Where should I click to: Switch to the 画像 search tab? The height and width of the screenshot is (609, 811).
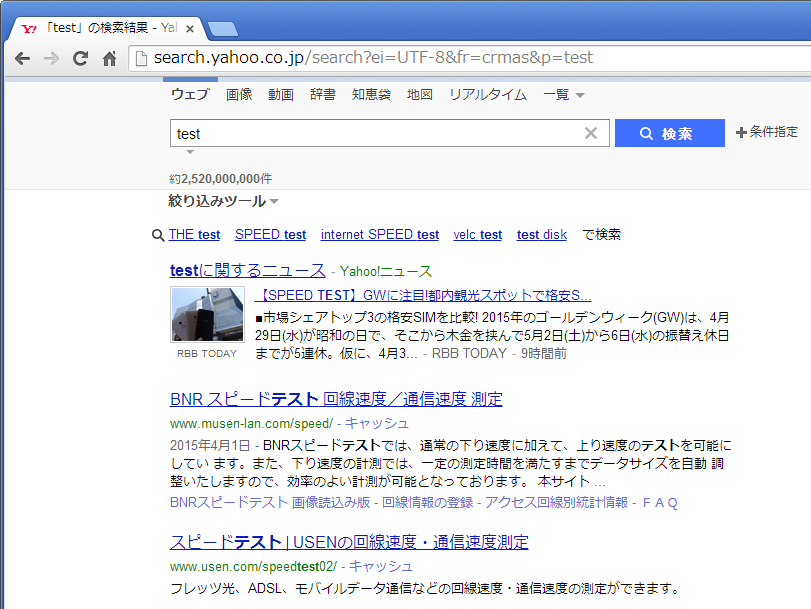pyautogui.click(x=239, y=94)
